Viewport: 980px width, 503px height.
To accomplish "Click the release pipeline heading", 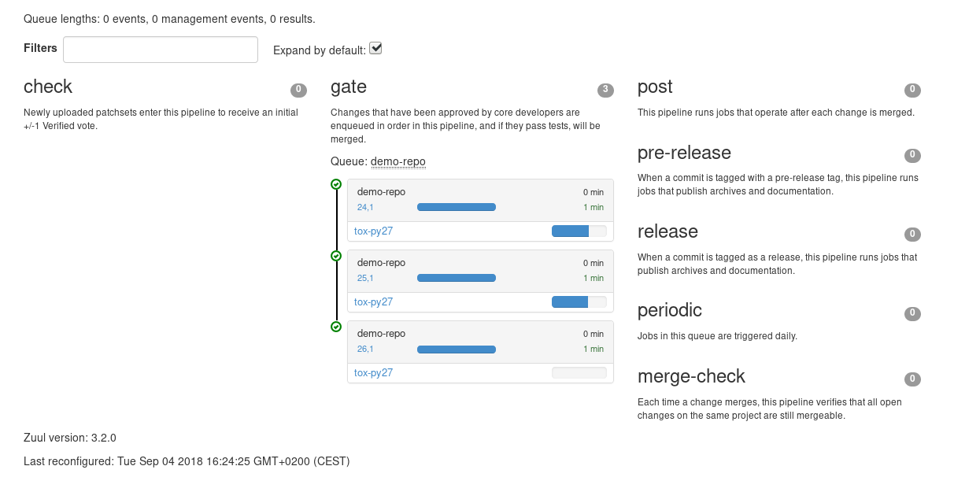I will [668, 231].
